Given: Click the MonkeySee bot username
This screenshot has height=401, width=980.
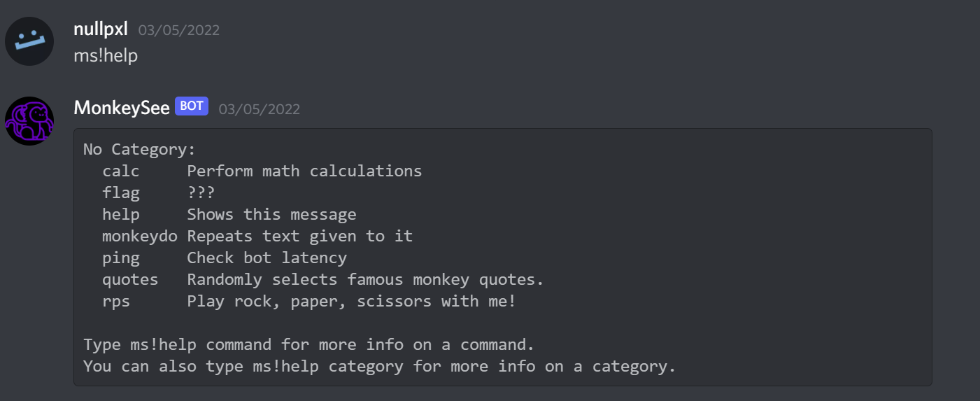Looking at the screenshot, I should (x=122, y=108).
